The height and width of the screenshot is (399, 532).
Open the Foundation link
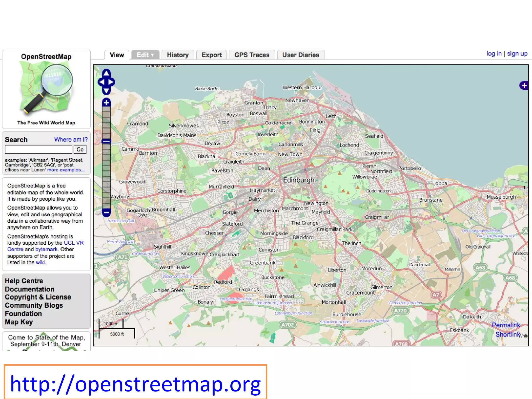(x=23, y=314)
